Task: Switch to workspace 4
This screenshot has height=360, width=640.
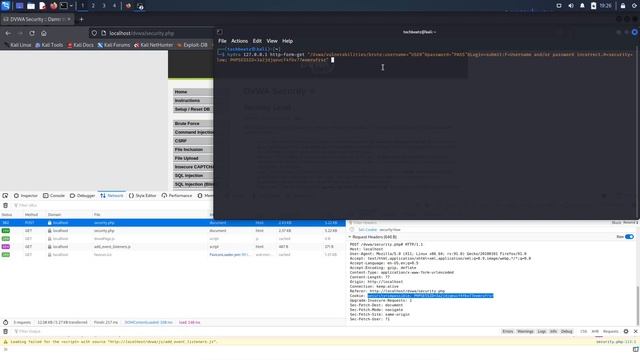Action: [114, 6]
